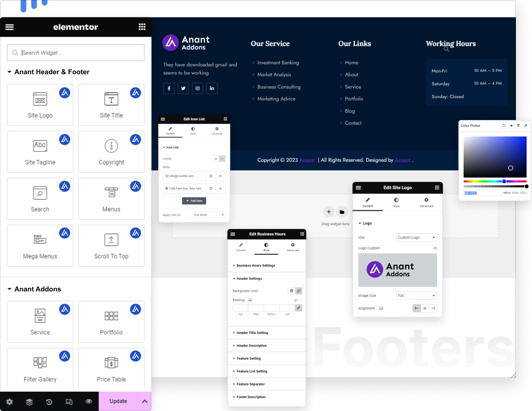Select the Site Title widget
The width and height of the screenshot is (532, 411).
tap(111, 105)
